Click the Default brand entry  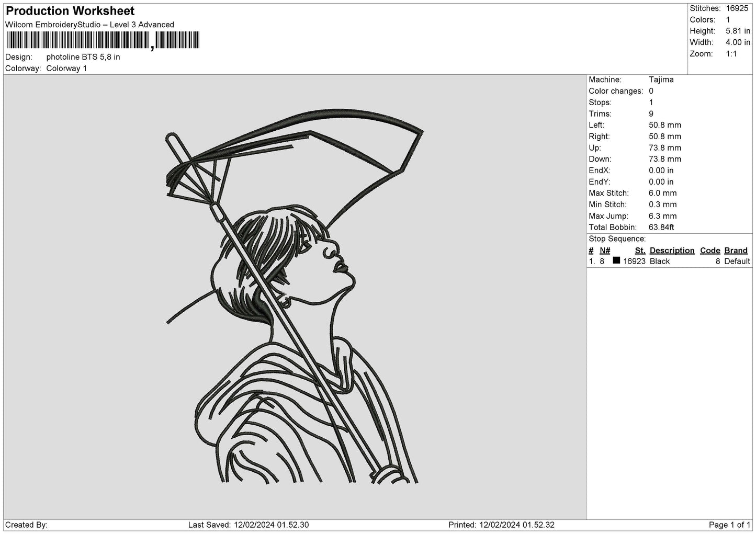[x=737, y=262]
